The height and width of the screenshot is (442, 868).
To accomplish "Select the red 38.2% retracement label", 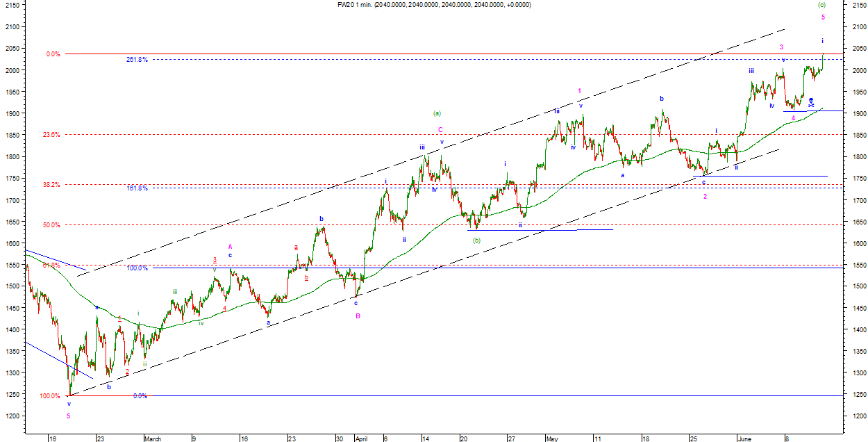I will (x=51, y=185).
